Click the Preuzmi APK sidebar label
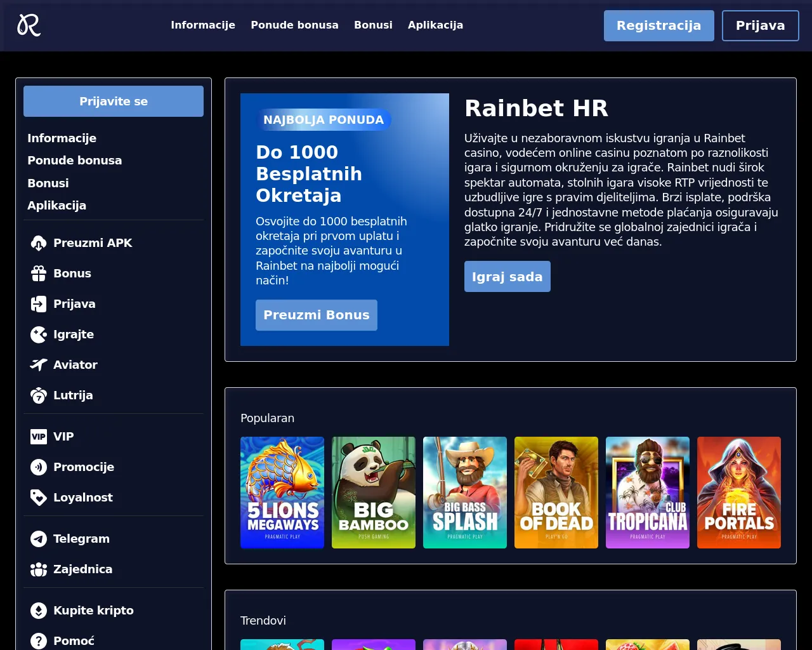Screen dimensions: 812x650 (x=93, y=243)
